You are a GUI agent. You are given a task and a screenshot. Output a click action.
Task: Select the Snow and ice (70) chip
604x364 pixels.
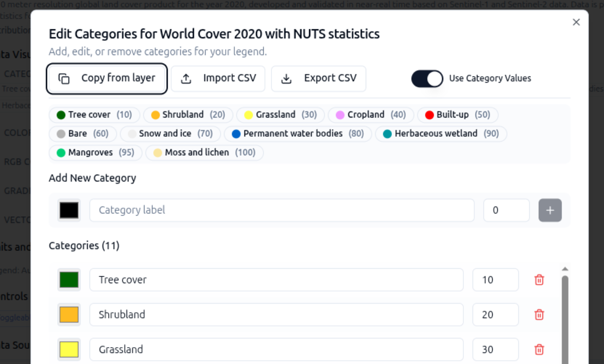pos(170,134)
